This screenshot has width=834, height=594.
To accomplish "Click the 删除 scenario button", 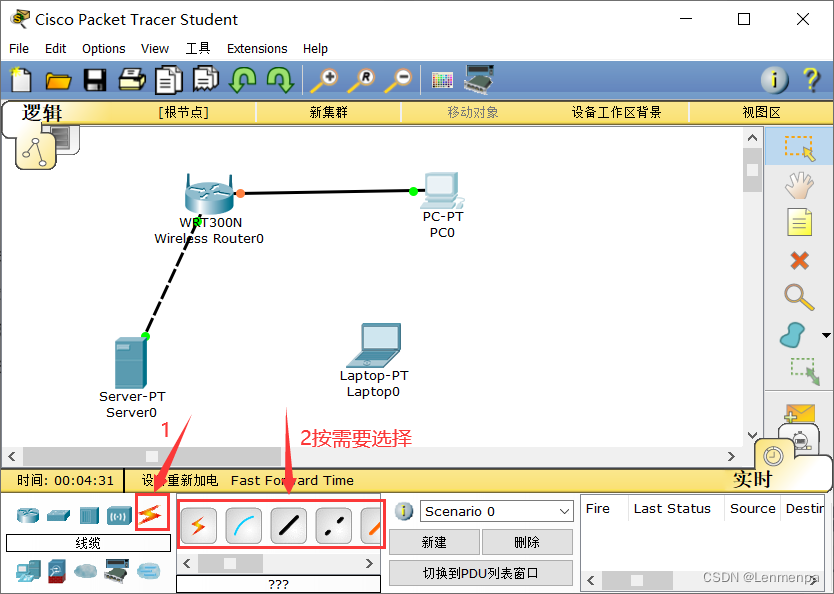I will point(527,542).
